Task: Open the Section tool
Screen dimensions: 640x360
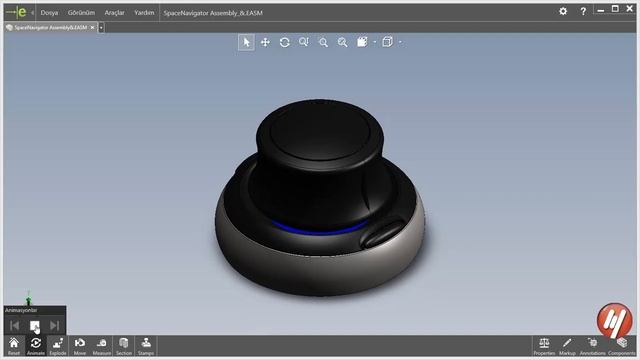Action: point(124,346)
